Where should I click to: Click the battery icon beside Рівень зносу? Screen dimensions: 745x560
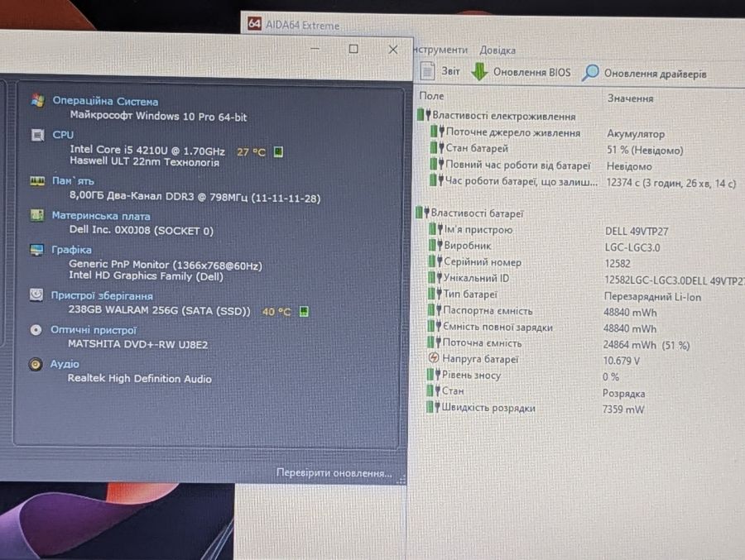pyautogui.click(x=433, y=375)
